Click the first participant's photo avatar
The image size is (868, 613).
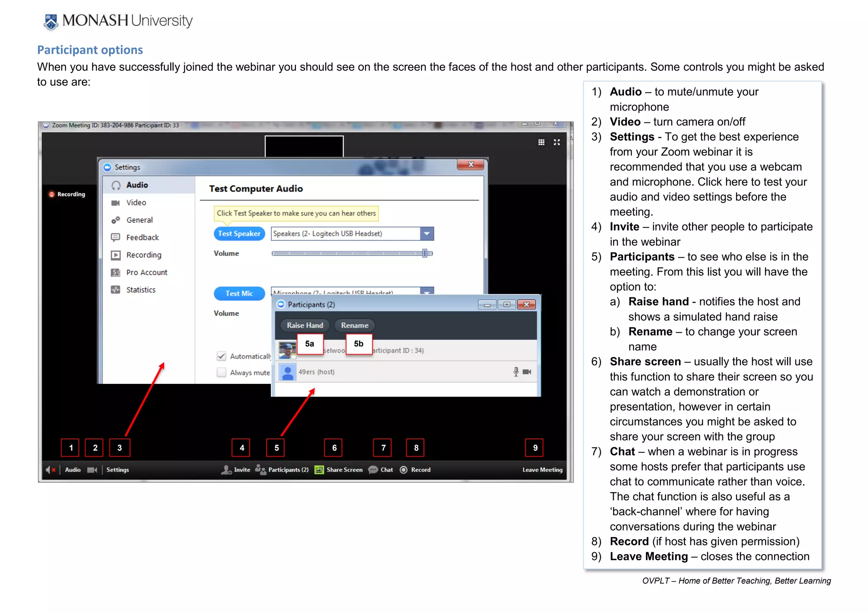(x=287, y=350)
